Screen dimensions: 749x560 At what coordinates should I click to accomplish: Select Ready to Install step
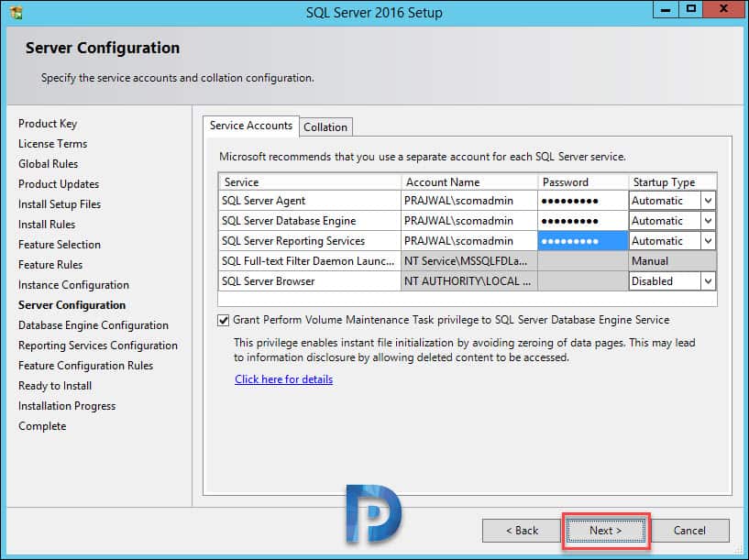tap(55, 386)
